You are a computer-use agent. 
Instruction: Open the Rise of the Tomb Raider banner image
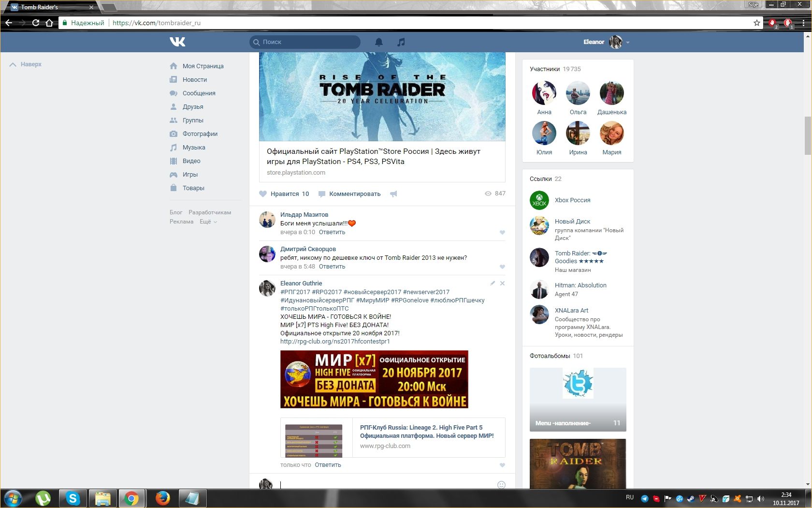(x=382, y=97)
